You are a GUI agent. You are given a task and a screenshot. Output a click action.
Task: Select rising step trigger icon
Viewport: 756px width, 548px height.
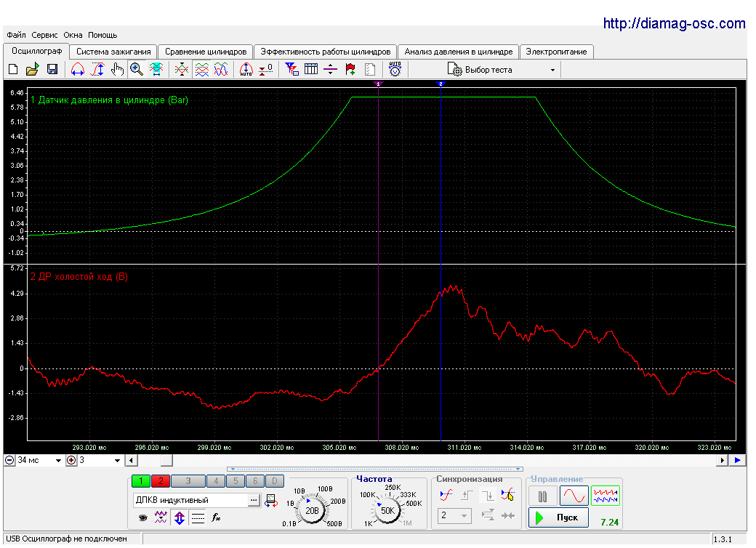coord(467,495)
